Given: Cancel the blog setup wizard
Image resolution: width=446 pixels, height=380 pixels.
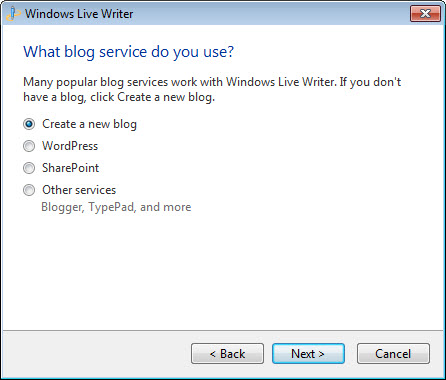Looking at the screenshot, I should pos(393,354).
